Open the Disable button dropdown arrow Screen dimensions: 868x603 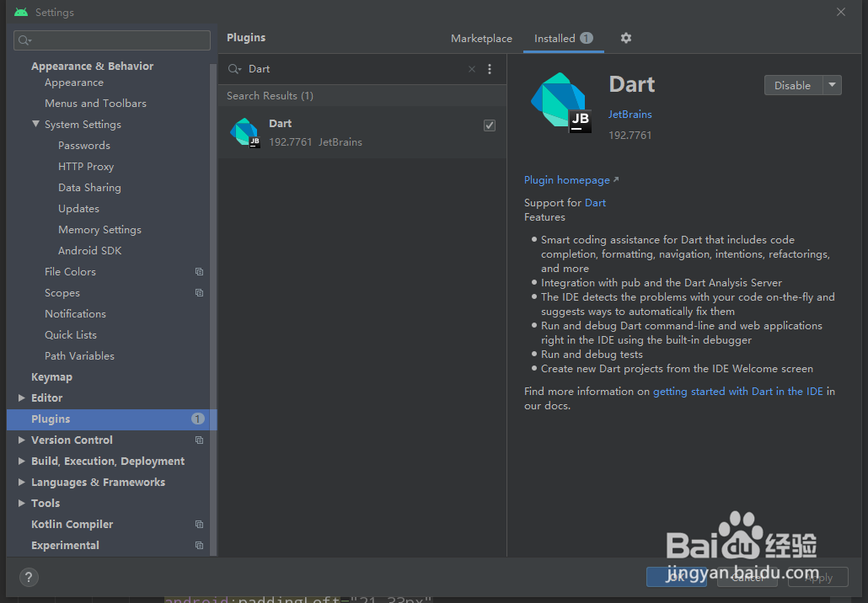point(832,85)
